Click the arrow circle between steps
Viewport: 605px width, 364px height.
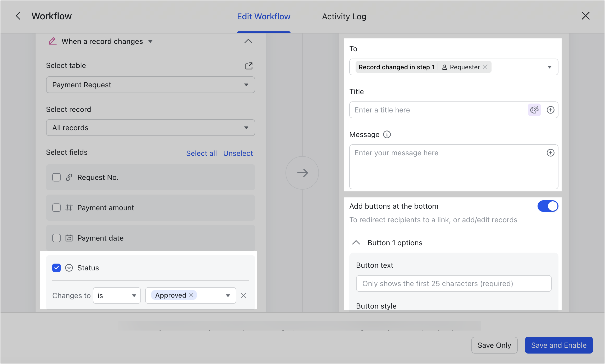tap(302, 173)
